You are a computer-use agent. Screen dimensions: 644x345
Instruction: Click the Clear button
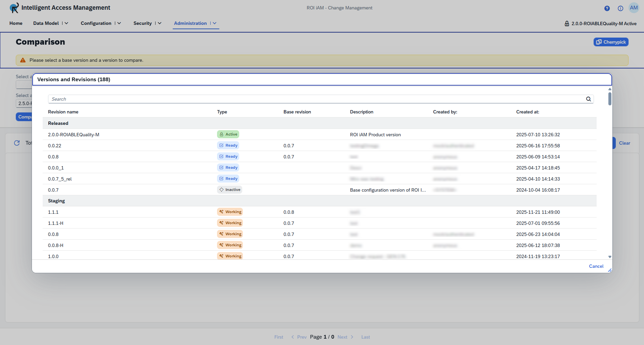(624, 143)
